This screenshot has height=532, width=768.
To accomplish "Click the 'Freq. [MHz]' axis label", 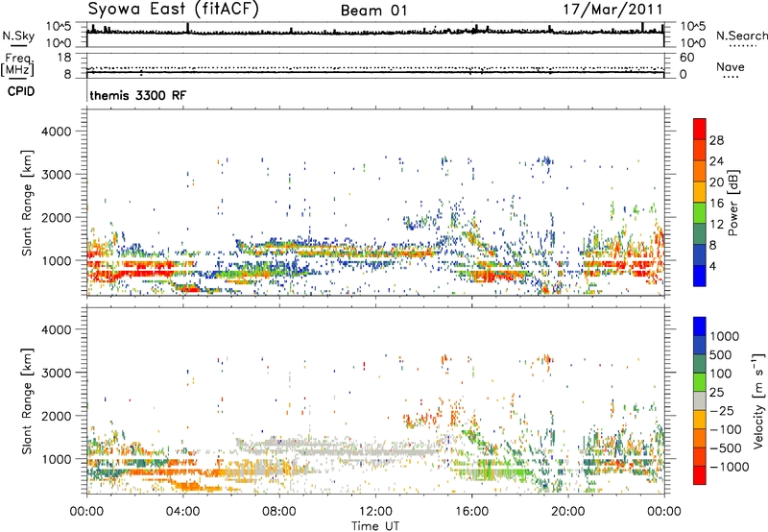I will tap(17, 64).
